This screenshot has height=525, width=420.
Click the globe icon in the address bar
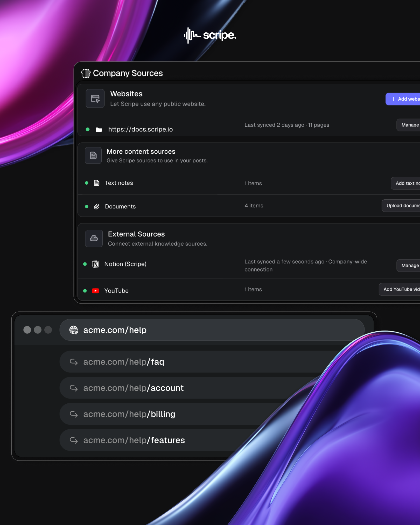[x=74, y=330]
